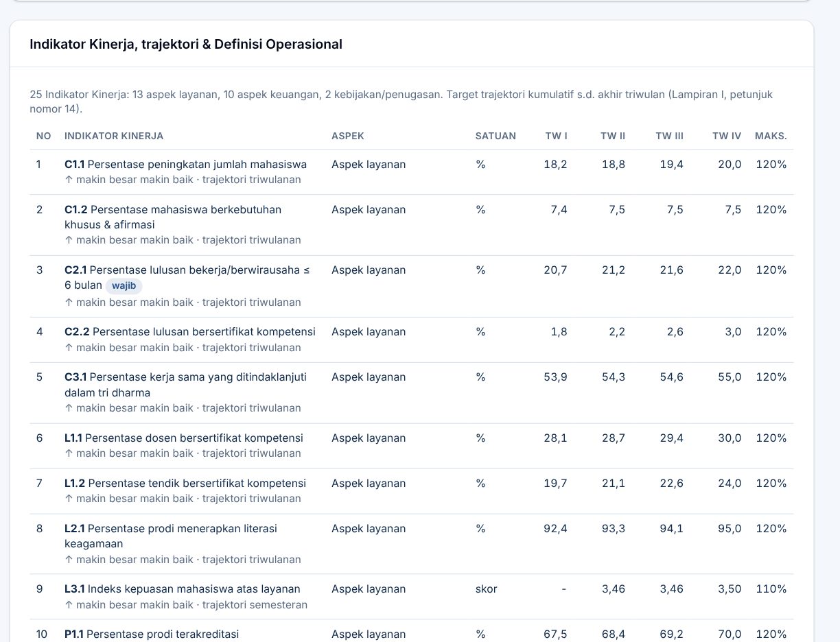840x642 pixels.
Task: Click L1.1 Persentase dosen bersertifikat kompetensi
Action: 184,438
